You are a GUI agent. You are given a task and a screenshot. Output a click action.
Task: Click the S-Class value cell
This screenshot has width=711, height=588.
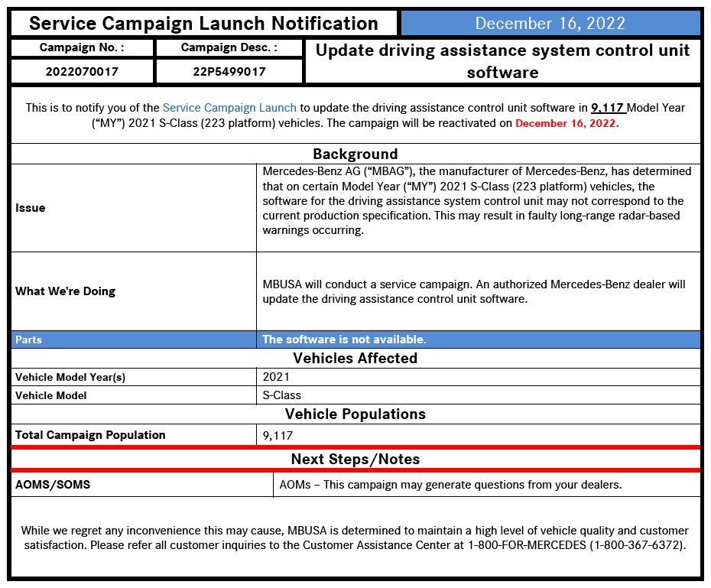coord(479,395)
